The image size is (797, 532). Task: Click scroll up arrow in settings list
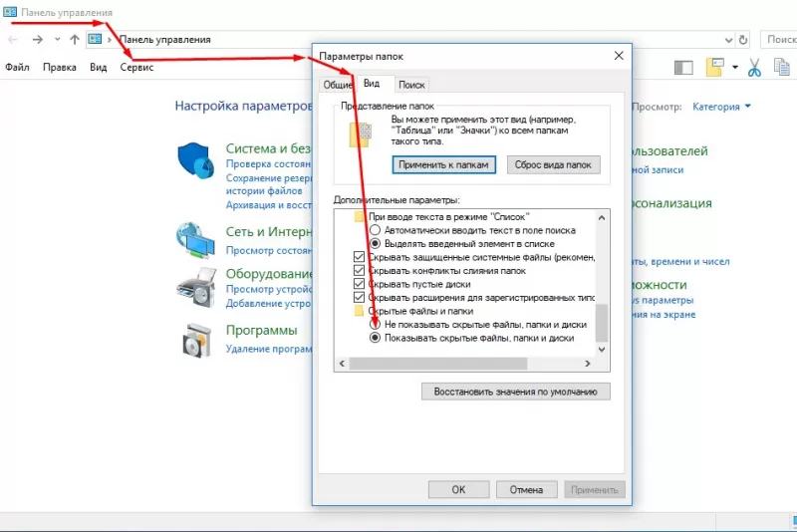602,218
